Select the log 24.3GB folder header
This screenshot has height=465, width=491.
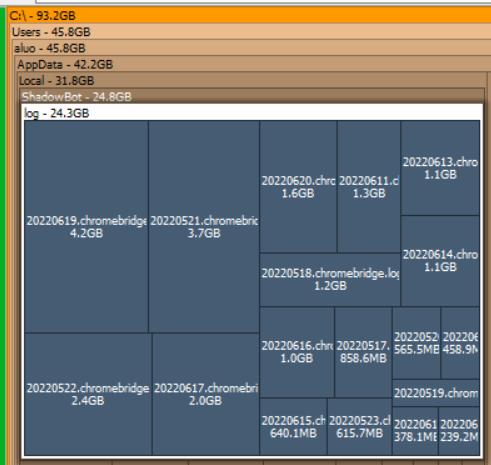(x=252, y=113)
